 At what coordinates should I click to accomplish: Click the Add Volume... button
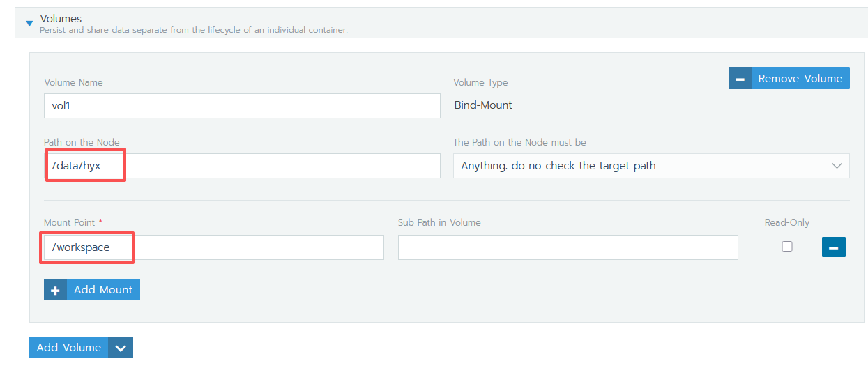72,347
